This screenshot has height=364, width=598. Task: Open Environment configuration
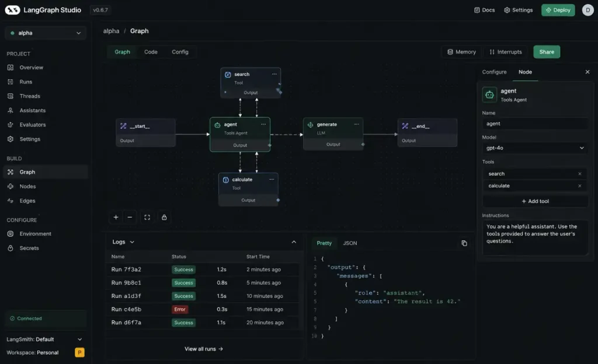coord(35,234)
